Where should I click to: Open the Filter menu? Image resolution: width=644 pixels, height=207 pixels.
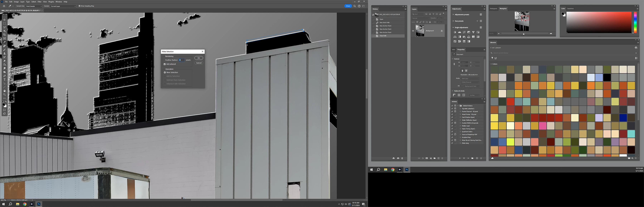40,2
